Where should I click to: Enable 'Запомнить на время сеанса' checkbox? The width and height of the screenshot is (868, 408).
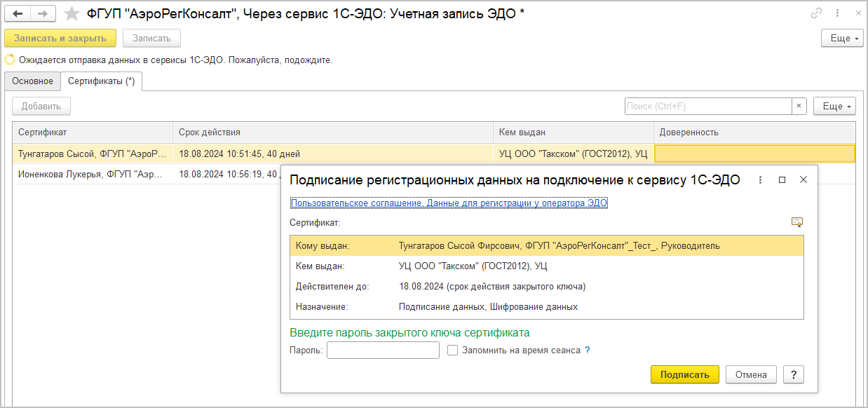tap(453, 350)
